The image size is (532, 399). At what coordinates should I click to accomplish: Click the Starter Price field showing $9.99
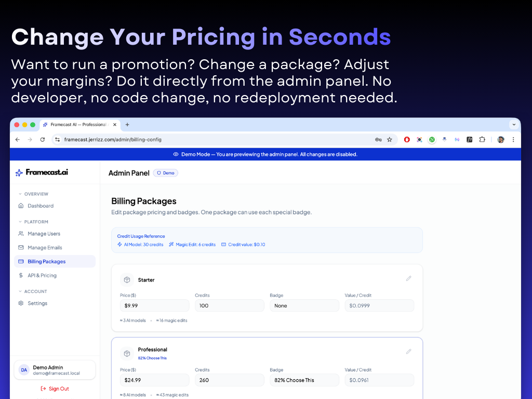click(x=154, y=305)
